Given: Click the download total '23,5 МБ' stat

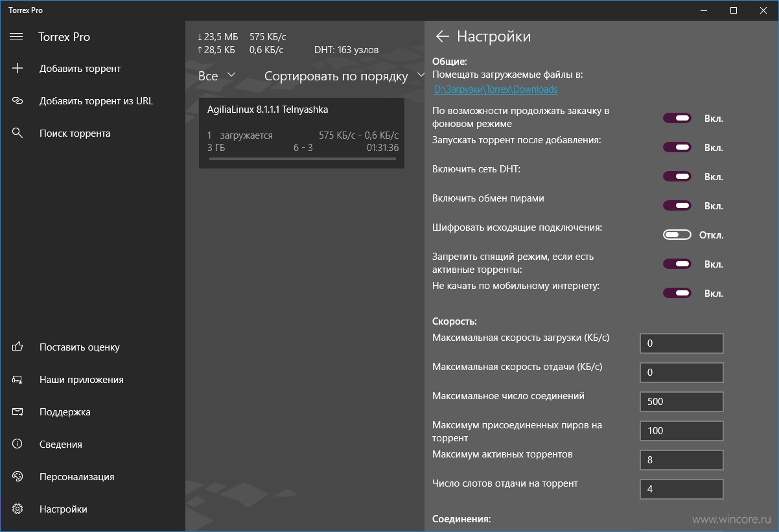Looking at the screenshot, I should click(218, 37).
